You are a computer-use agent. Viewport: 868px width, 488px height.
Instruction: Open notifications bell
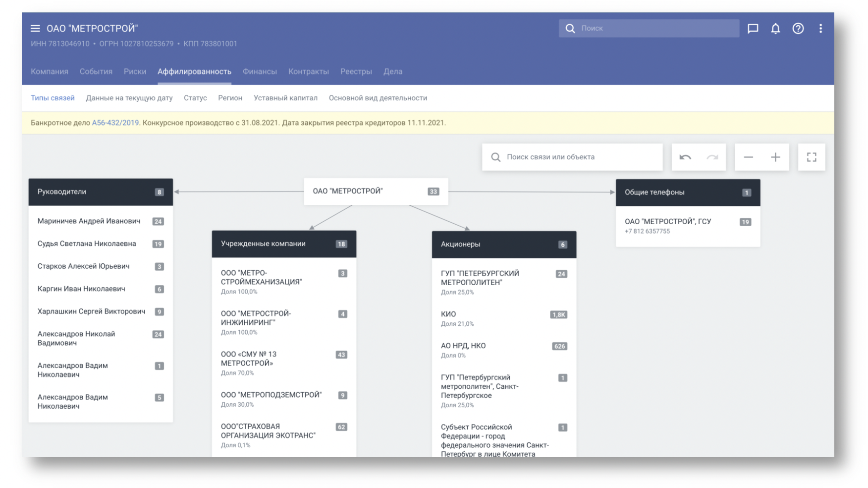(775, 28)
